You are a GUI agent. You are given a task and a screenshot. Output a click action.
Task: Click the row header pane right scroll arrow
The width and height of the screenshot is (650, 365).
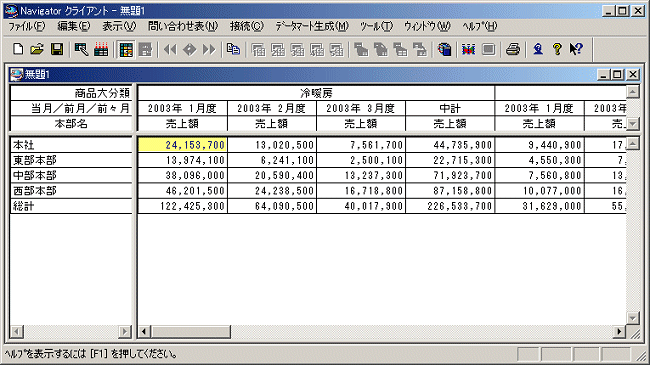[x=124, y=331]
